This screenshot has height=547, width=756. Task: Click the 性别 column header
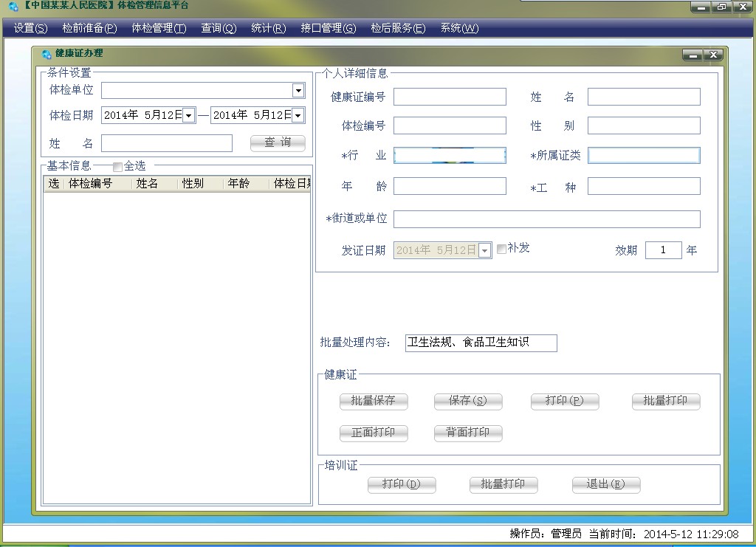click(201, 184)
